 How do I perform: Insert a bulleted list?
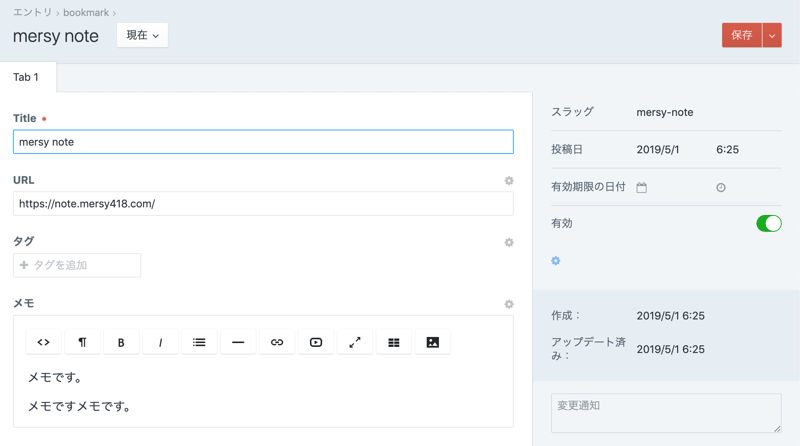coord(199,342)
